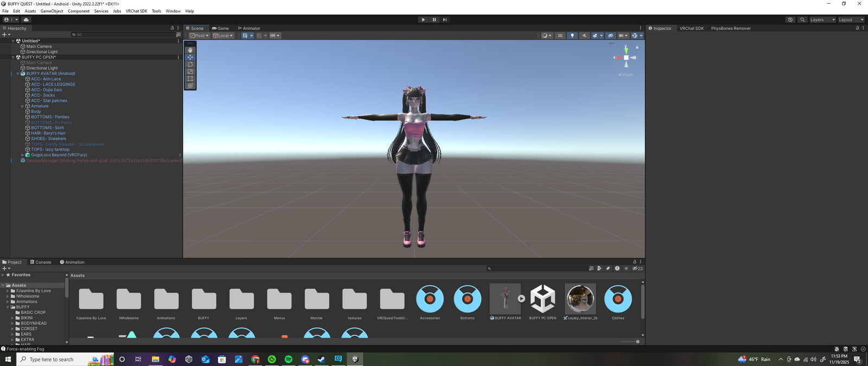Adjust the asset icon size slider
The image size is (868, 366).
tap(637, 342)
